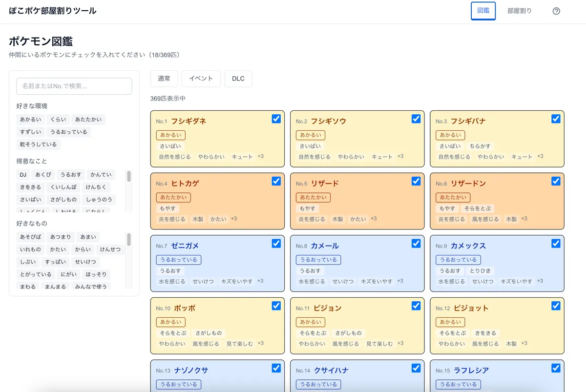Viewport: 586px width, 392px height.
Task: Click the 好きなもの list scrollbar
Action: [129, 239]
